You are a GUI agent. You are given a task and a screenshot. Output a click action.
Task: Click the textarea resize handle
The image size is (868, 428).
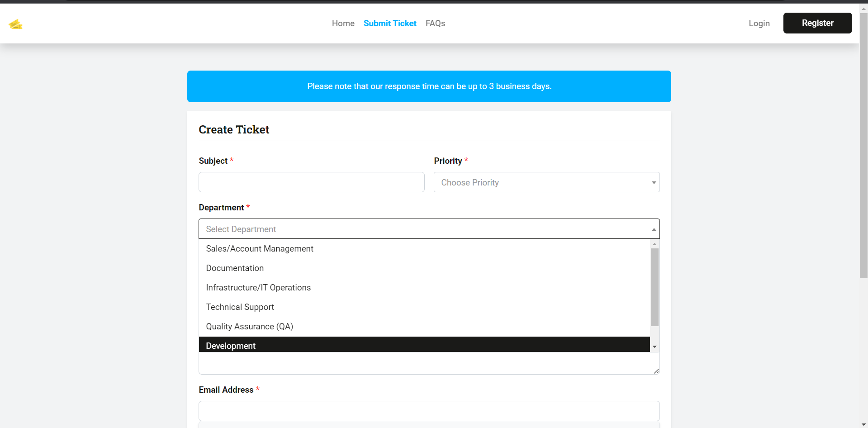click(656, 371)
